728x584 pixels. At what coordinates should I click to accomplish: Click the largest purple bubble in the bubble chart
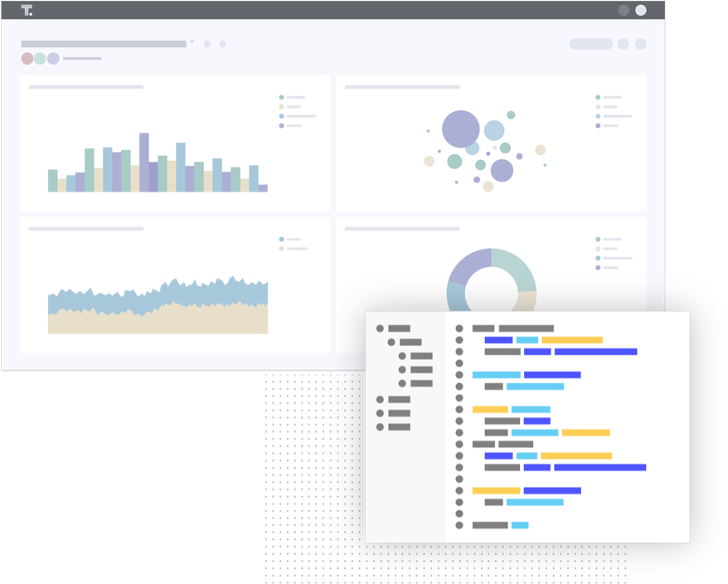[460, 129]
